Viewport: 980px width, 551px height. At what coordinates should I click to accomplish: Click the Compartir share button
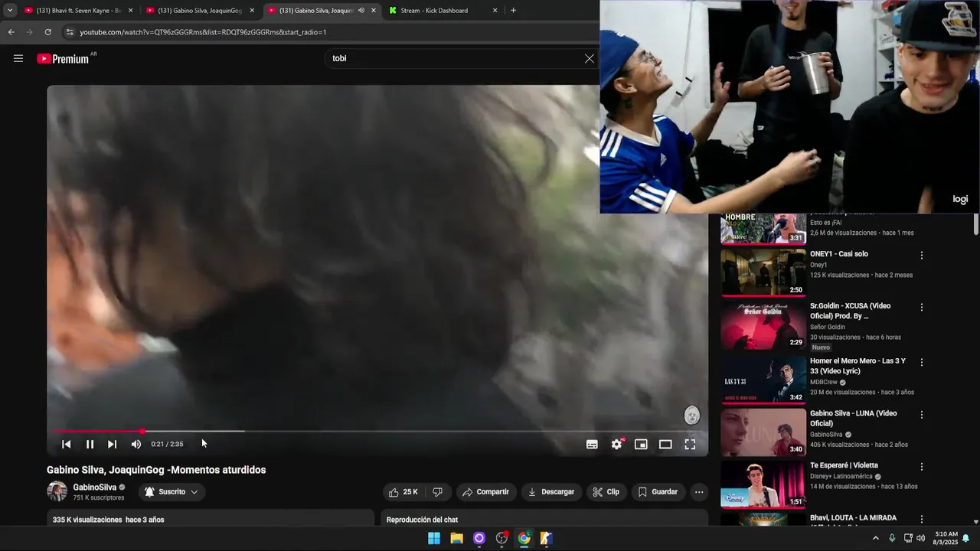pyautogui.click(x=485, y=492)
